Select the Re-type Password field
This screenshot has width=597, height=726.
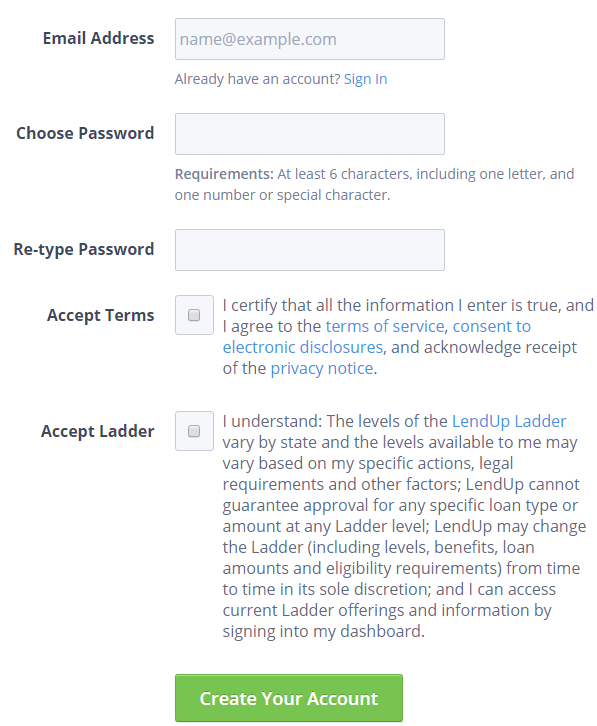point(309,250)
